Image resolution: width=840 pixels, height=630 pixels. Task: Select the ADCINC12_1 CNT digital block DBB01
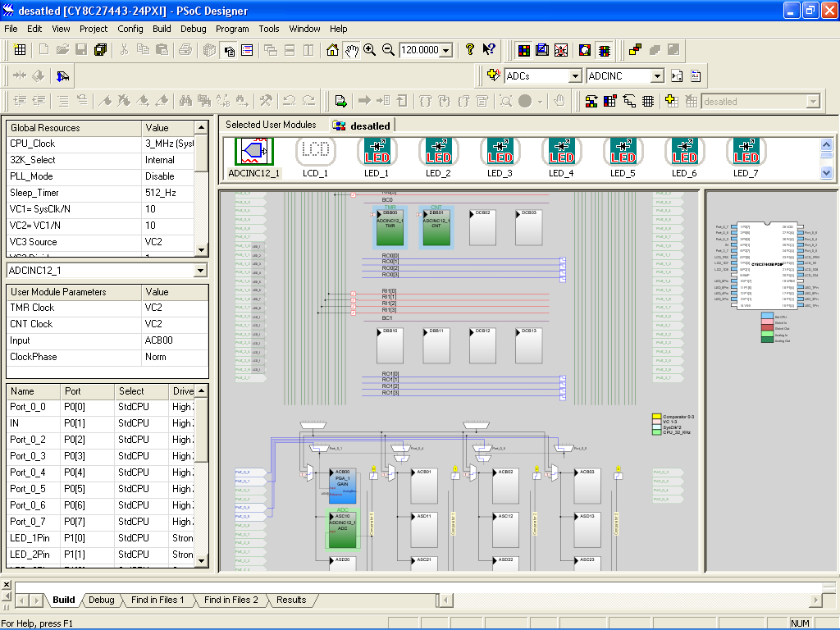[x=436, y=227]
